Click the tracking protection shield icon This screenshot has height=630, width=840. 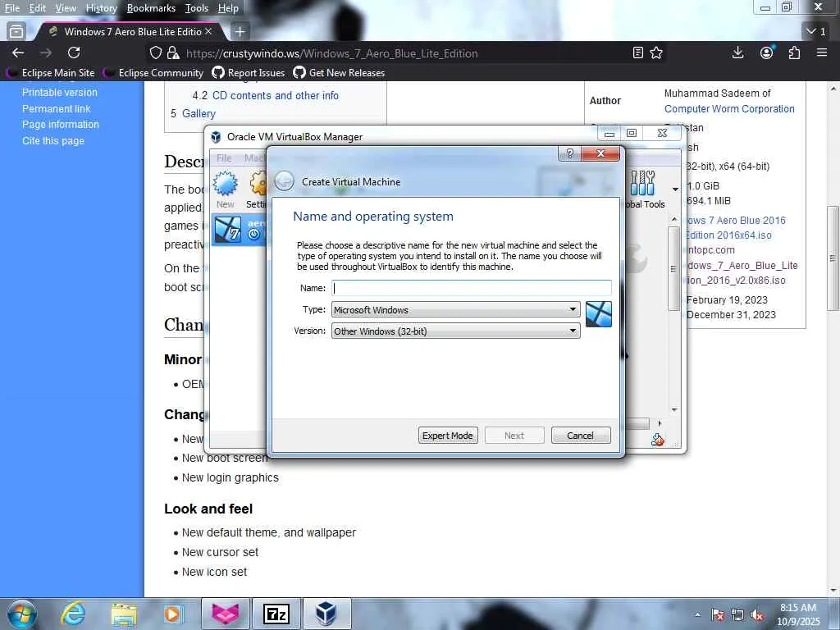[x=155, y=53]
